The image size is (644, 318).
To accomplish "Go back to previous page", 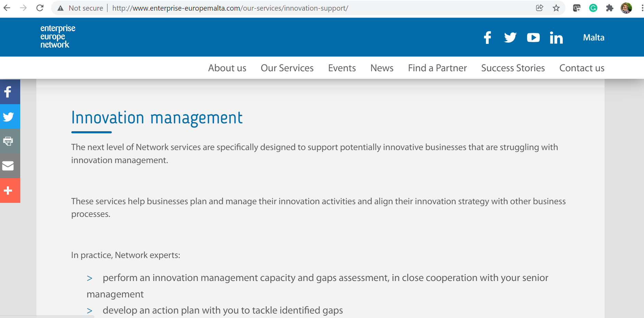I will coord(7,8).
